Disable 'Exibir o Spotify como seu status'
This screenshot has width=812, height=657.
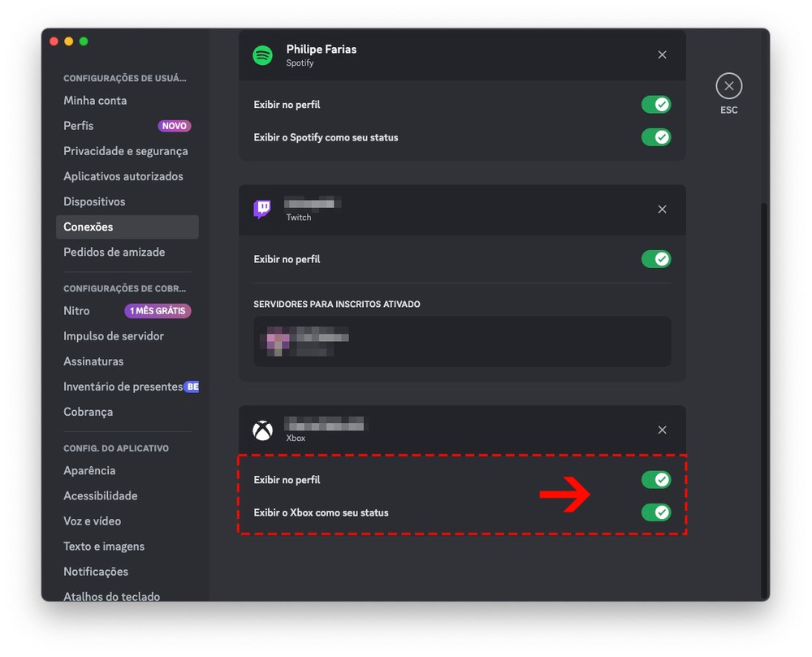pyautogui.click(x=656, y=137)
